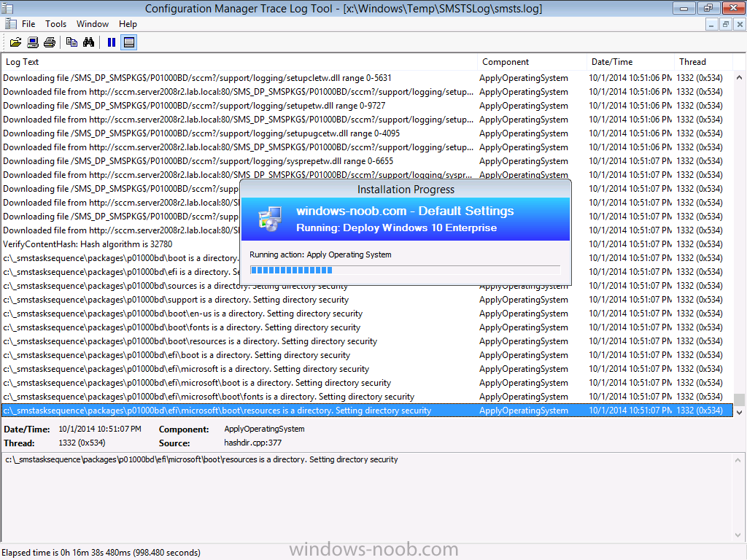Image resolution: width=747 pixels, height=560 pixels.
Task: Click the log list scroll down arrow
Action: [x=739, y=413]
